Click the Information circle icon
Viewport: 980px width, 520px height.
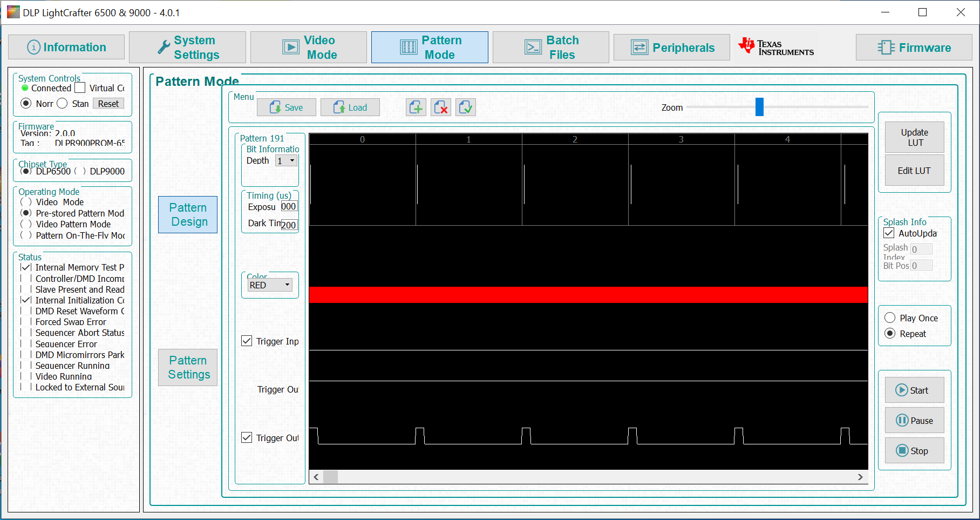tap(33, 48)
